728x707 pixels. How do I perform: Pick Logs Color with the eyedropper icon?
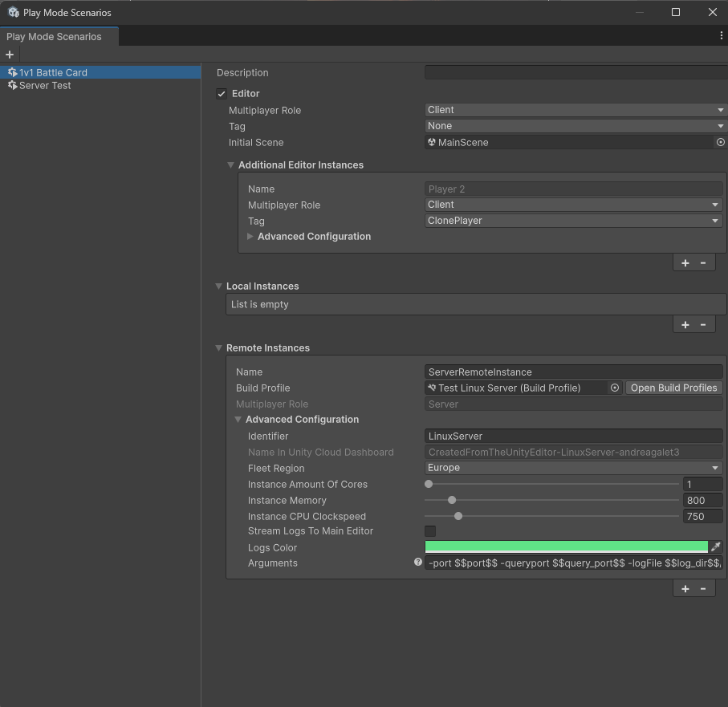[716, 547]
